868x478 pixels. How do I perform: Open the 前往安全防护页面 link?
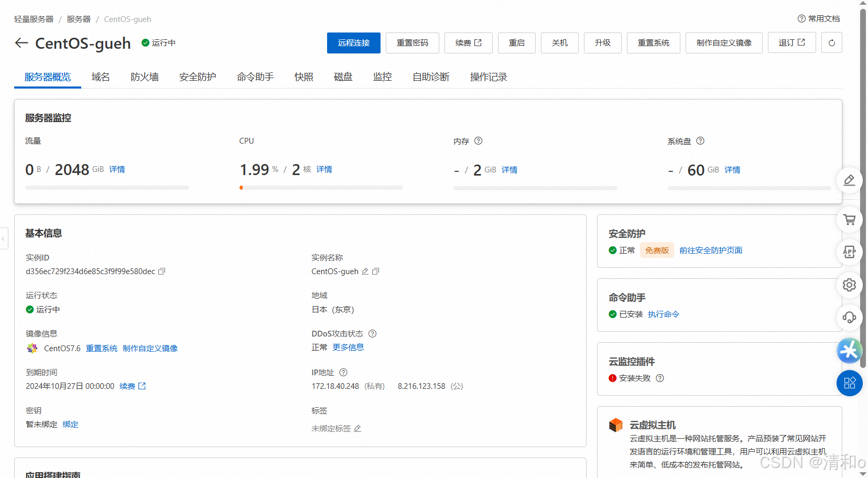(x=711, y=251)
